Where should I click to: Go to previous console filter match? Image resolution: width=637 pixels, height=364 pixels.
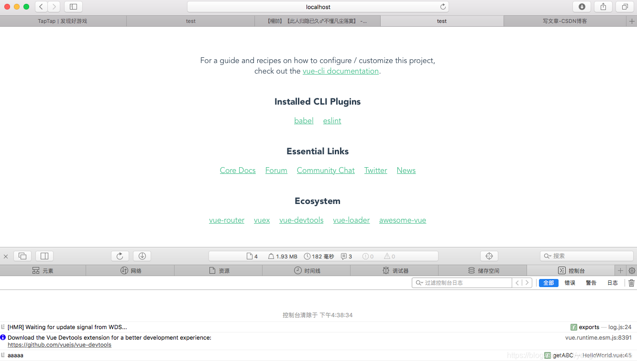pos(517,283)
